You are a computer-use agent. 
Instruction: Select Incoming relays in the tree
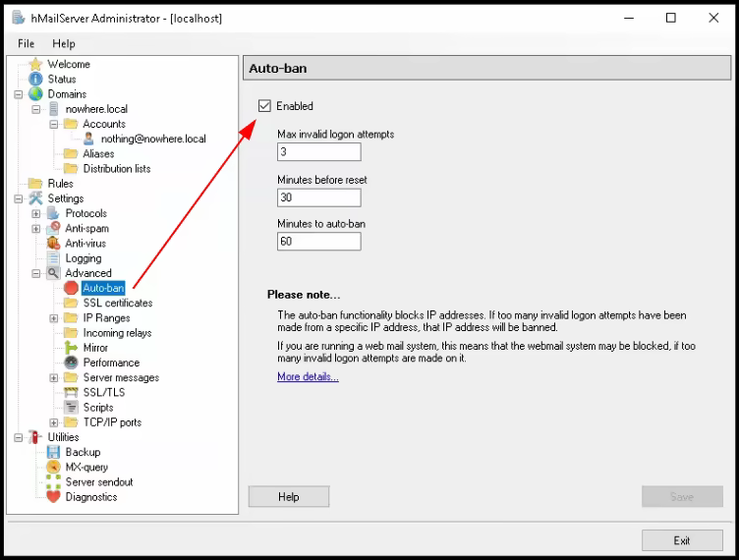[x=117, y=332]
